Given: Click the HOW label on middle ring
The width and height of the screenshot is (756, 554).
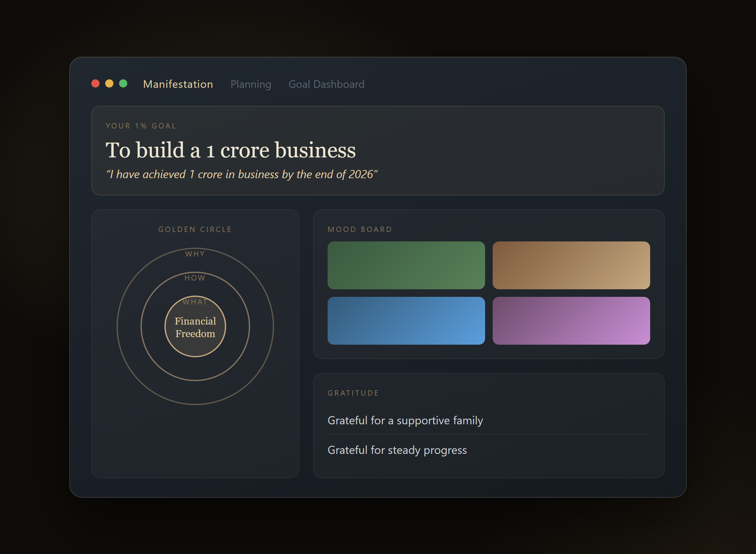Looking at the screenshot, I should click(195, 278).
